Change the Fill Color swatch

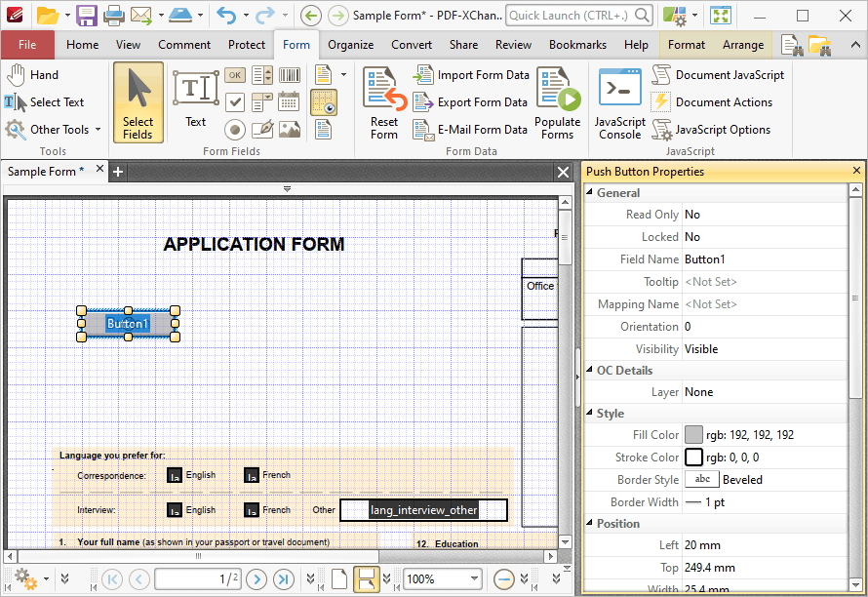[695, 434]
